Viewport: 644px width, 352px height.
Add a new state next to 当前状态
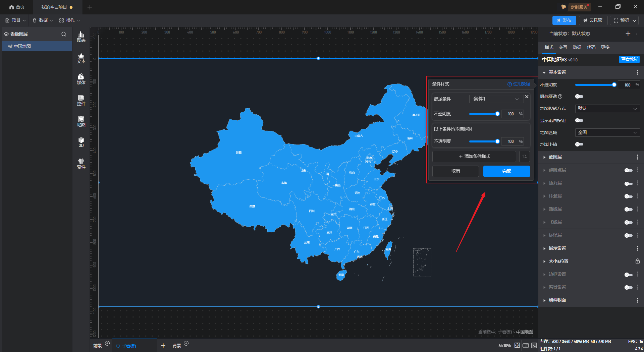628,34
